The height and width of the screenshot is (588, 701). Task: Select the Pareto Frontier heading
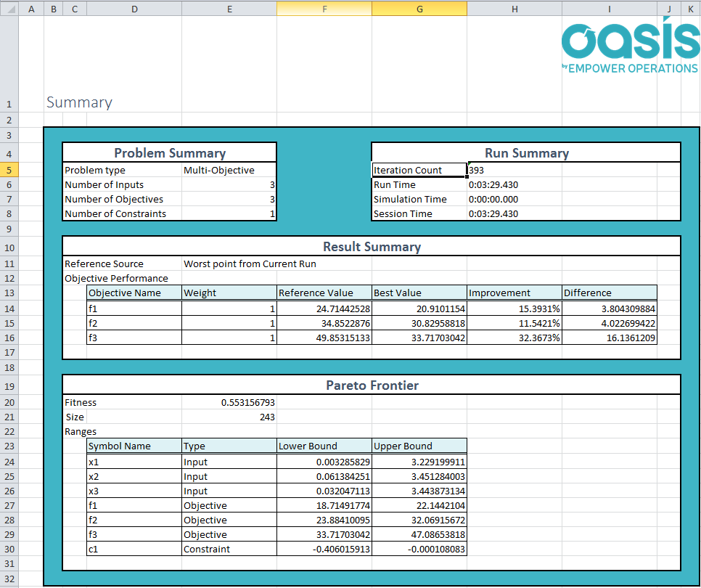click(x=372, y=385)
